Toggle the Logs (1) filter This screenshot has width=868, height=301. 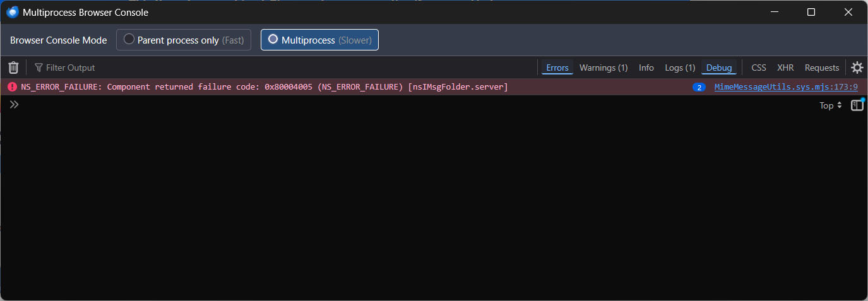(680, 68)
